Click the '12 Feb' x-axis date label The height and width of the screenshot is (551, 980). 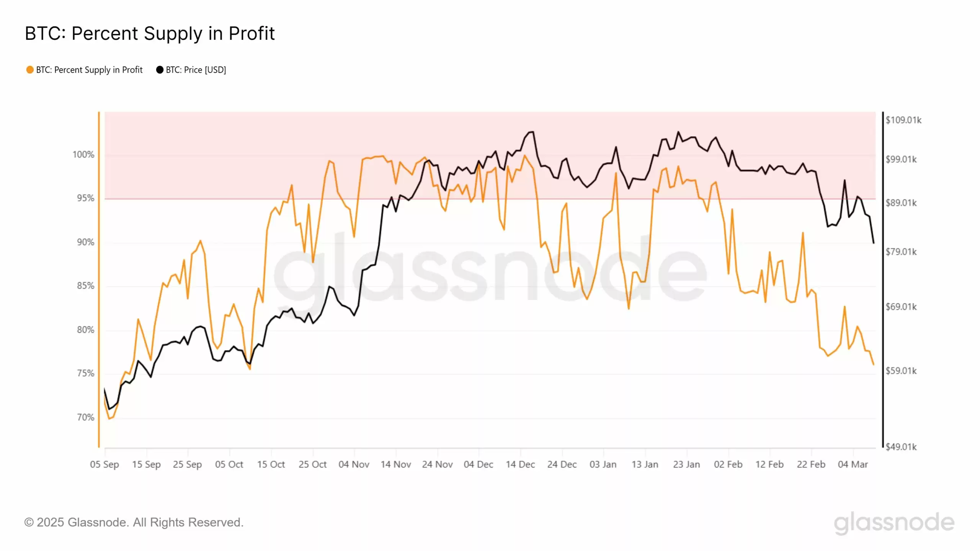point(769,465)
